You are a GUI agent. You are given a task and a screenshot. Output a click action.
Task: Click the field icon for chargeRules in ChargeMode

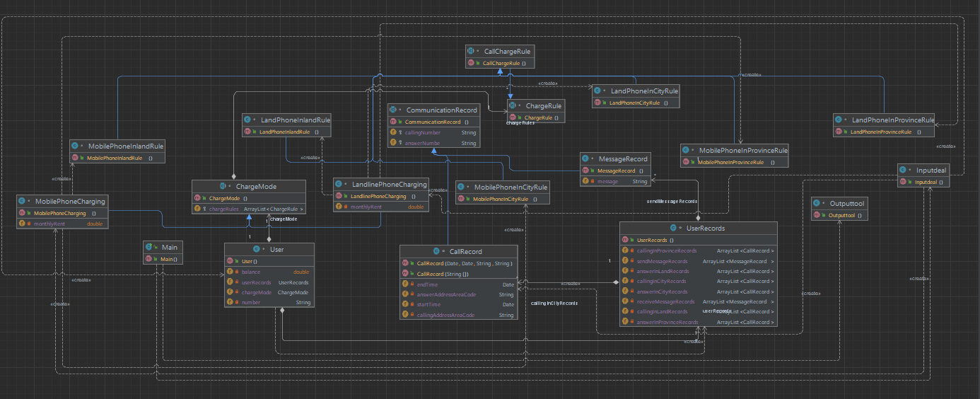(x=197, y=209)
